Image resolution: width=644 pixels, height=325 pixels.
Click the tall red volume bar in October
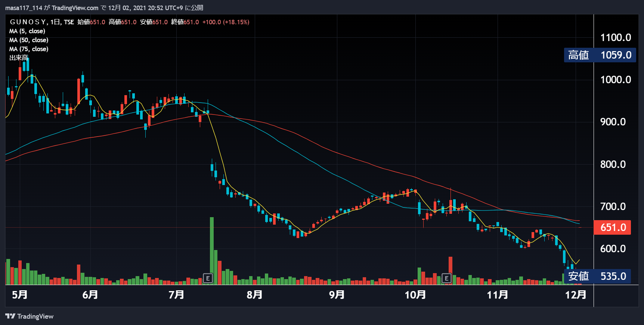tap(451, 271)
